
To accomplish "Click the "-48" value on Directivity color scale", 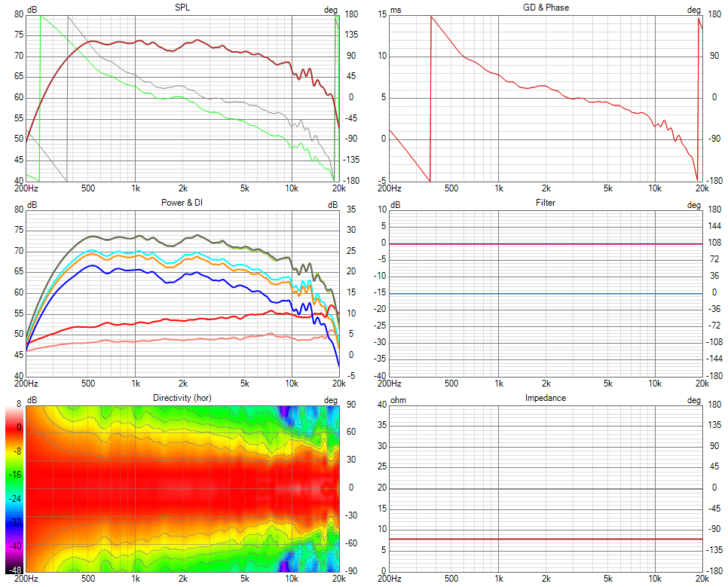I will coord(15,570).
